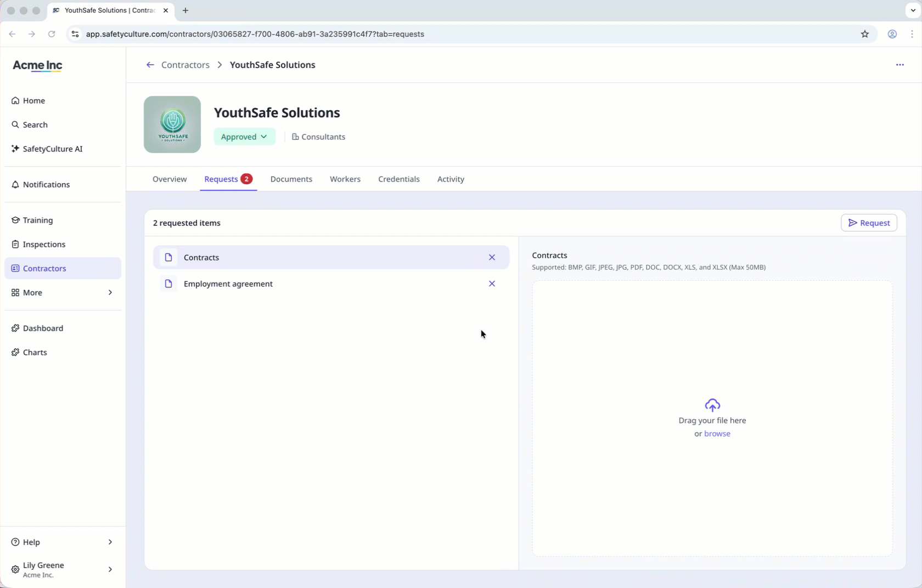
Task: Expand the More menu chevron
Action: (110, 293)
